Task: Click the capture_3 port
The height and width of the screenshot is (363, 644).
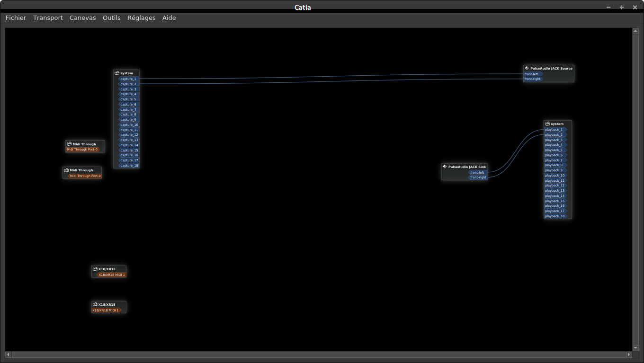Action: (128, 89)
